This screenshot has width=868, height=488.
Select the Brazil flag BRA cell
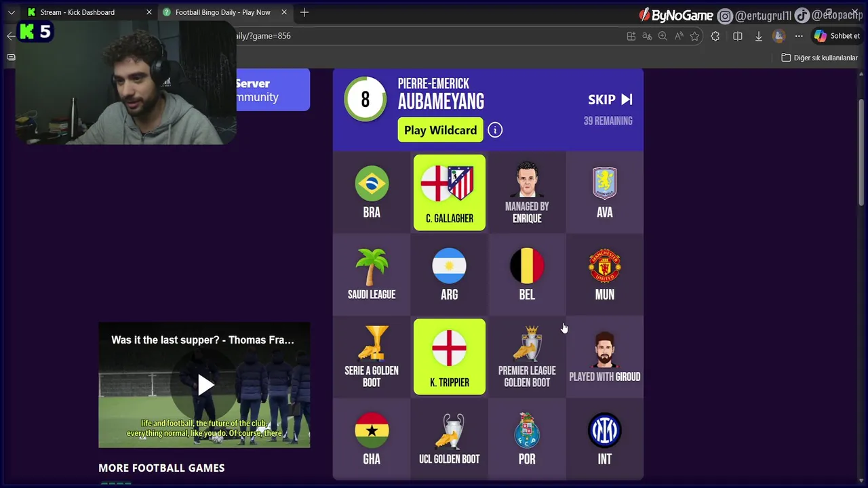(372, 192)
